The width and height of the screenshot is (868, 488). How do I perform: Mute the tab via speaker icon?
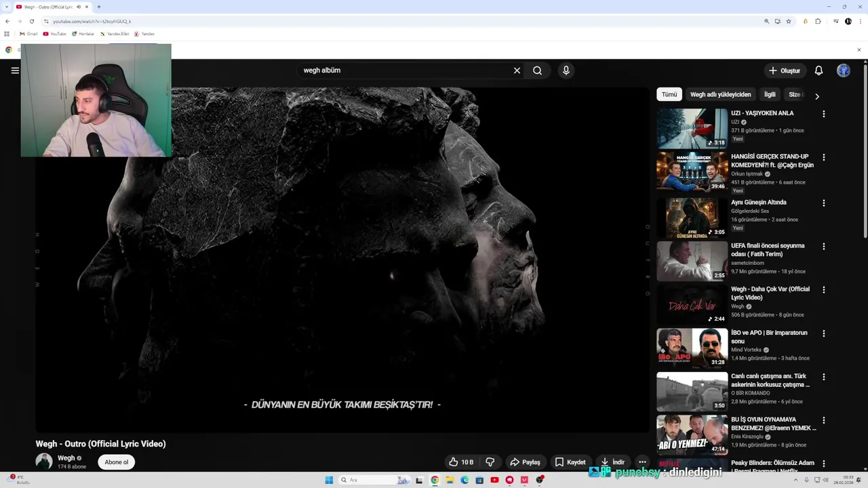click(79, 7)
